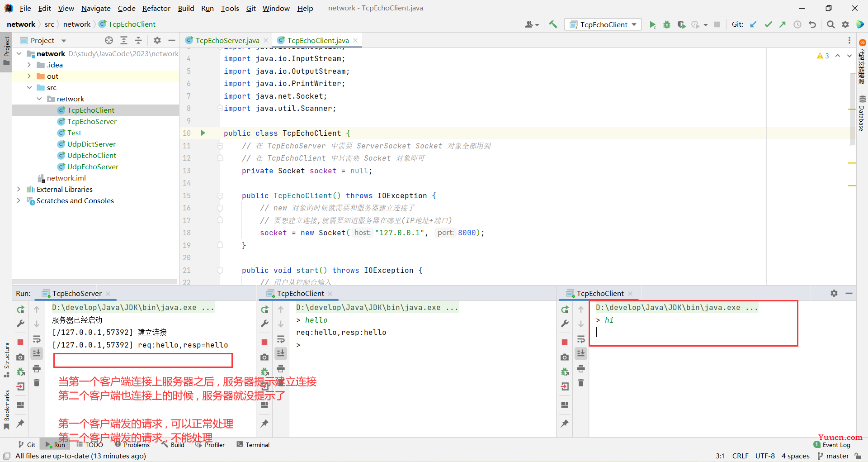
Task: Collapse the src folder
Action: click(29, 87)
